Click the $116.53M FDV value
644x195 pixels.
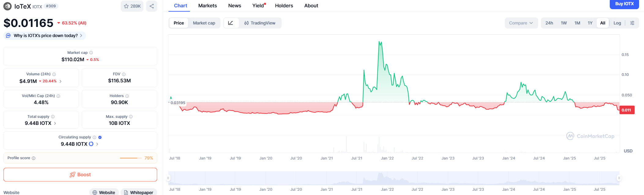(x=119, y=81)
